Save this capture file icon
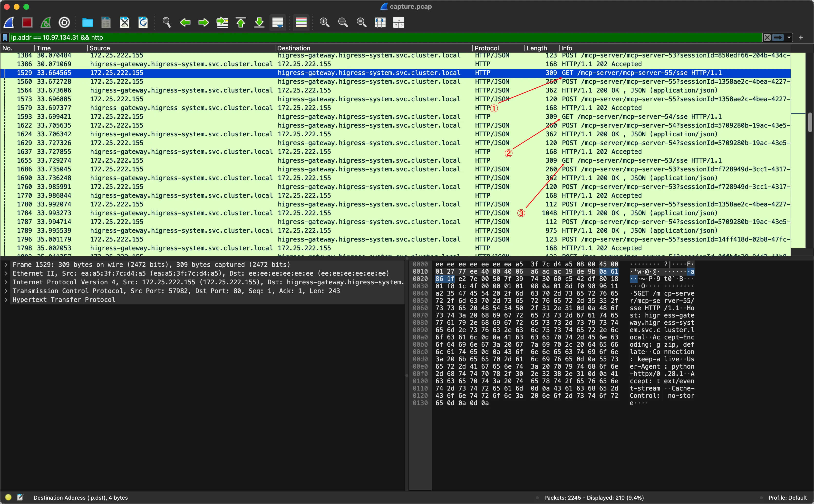Screen dimensions: 814x504 point(106,22)
